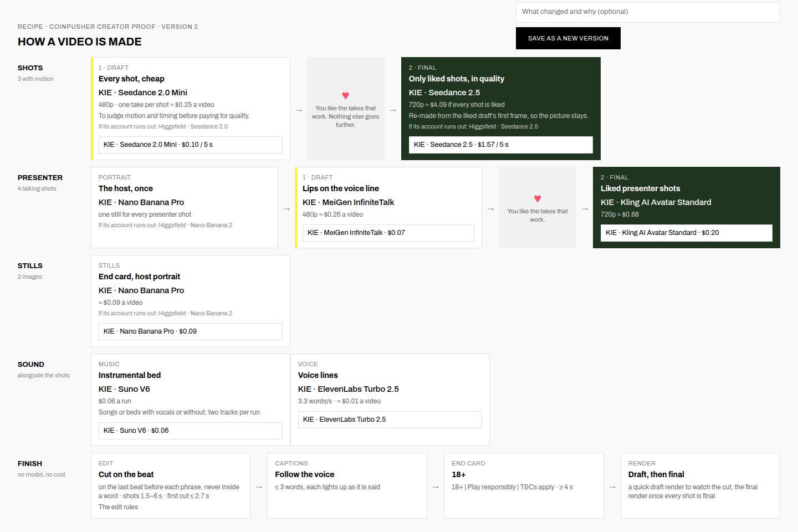Screen dimensions: 798x532
Task: Open the ElevenLabs Turbo 2.5 voice dropdown
Action: [x=390, y=420]
